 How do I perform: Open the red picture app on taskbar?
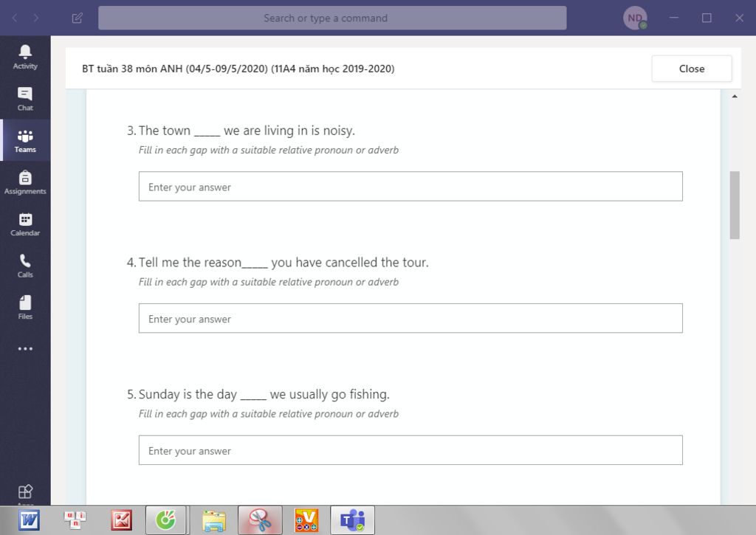[121, 520]
